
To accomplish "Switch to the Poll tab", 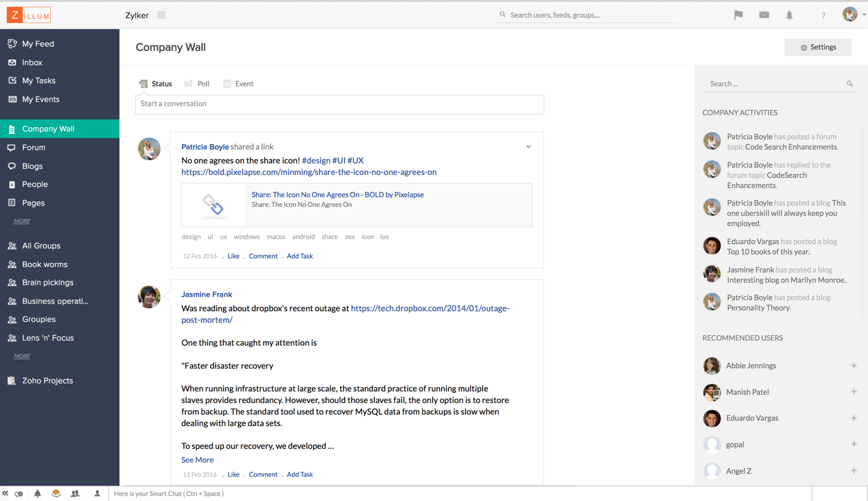I will (196, 83).
